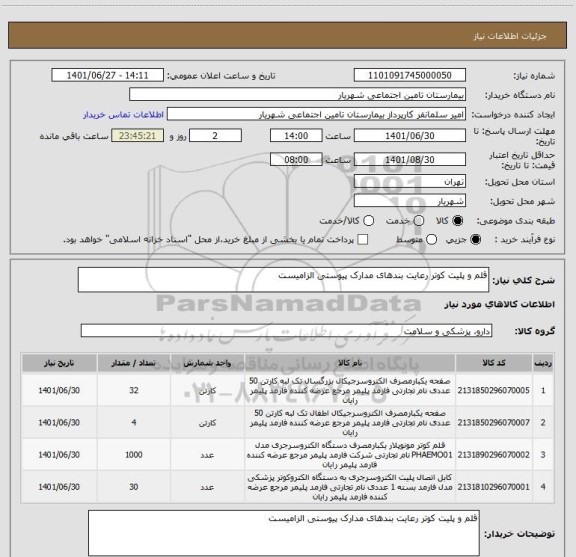This screenshot has height=557, width=576.
Task: Select the کالا radio button
Action: [x=458, y=221]
